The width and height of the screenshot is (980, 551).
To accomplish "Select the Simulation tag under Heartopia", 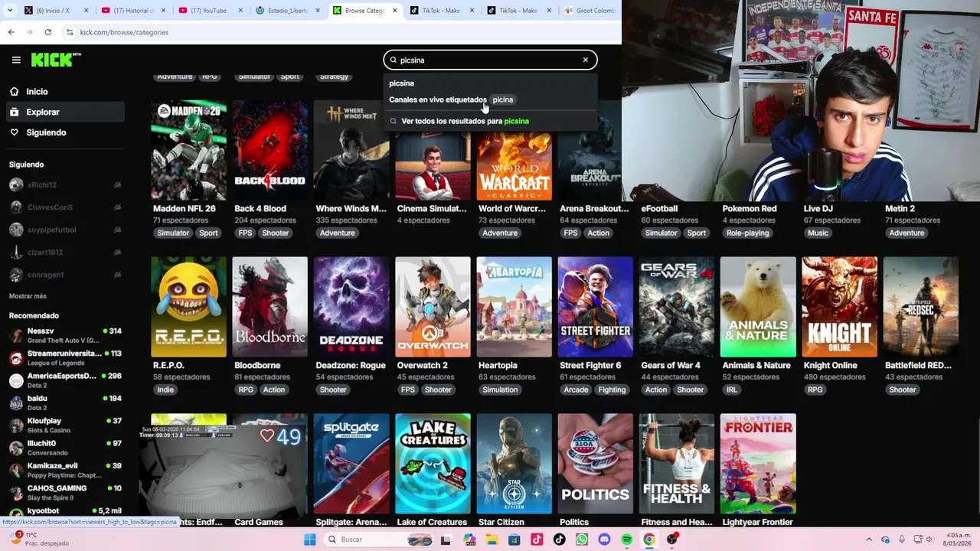I will click(x=500, y=390).
